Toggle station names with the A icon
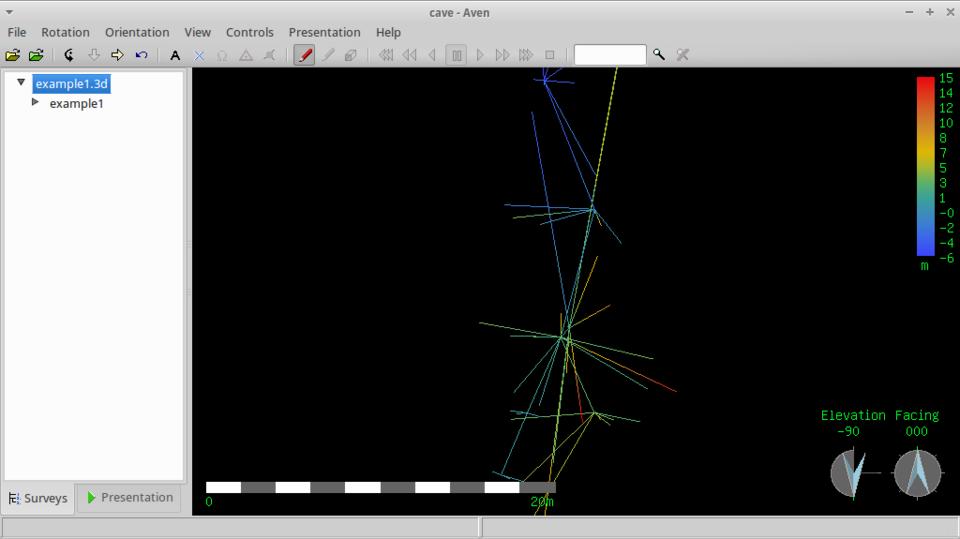The height and width of the screenshot is (539, 960). tap(175, 55)
